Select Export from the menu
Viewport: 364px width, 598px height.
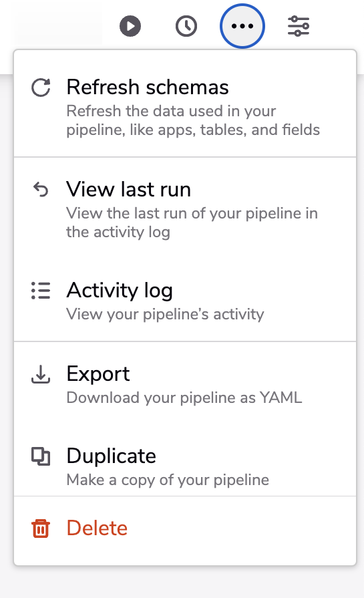click(185, 384)
